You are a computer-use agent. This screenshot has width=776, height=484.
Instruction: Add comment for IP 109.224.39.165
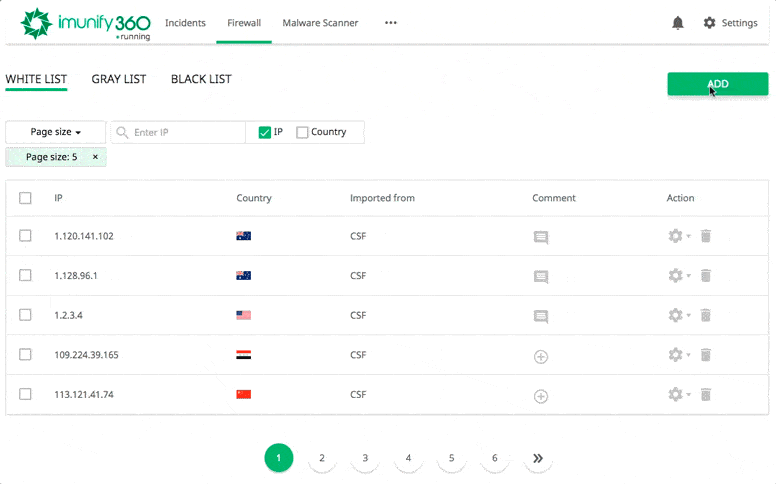point(541,356)
